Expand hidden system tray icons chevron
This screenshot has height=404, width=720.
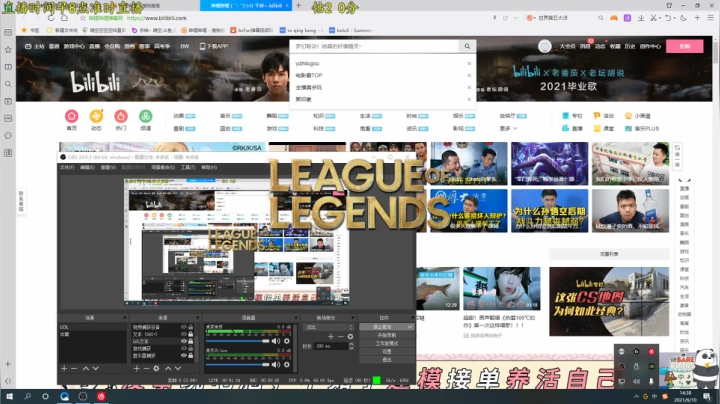(x=636, y=397)
